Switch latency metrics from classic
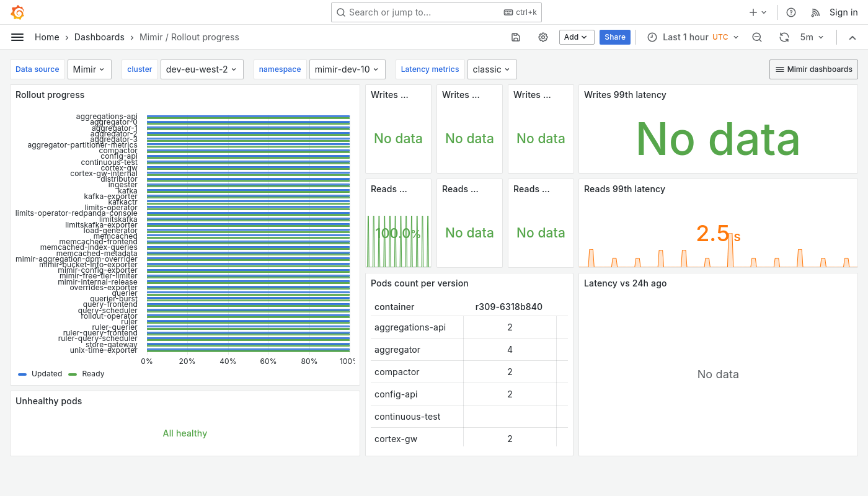The image size is (868, 496). (x=492, y=69)
